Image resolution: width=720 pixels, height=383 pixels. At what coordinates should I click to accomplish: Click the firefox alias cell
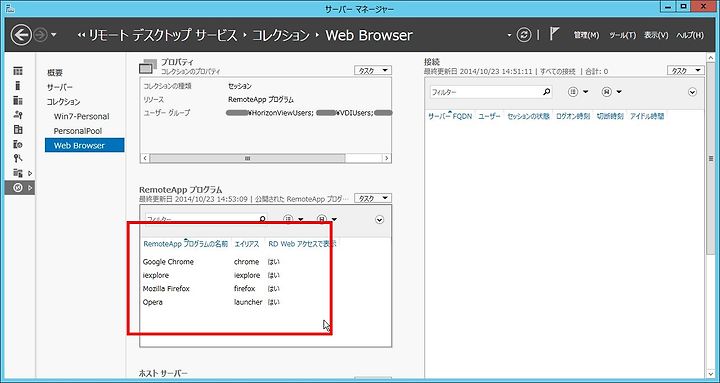(x=244, y=289)
